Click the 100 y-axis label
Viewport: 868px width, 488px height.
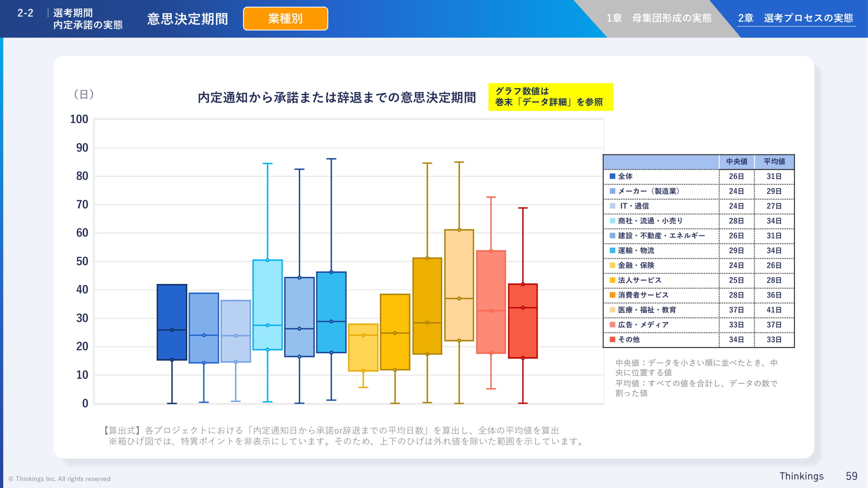pyautogui.click(x=79, y=119)
